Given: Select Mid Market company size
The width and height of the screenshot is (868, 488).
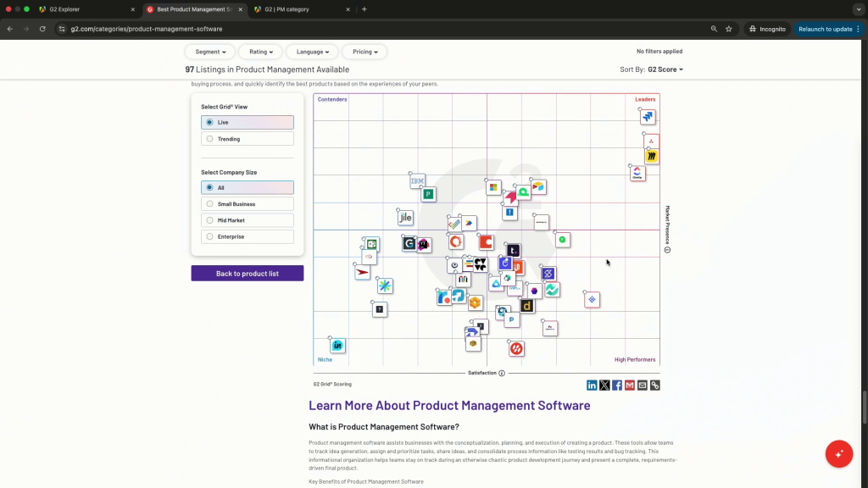Looking at the screenshot, I should pyautogui.click(x=248, y=220).
